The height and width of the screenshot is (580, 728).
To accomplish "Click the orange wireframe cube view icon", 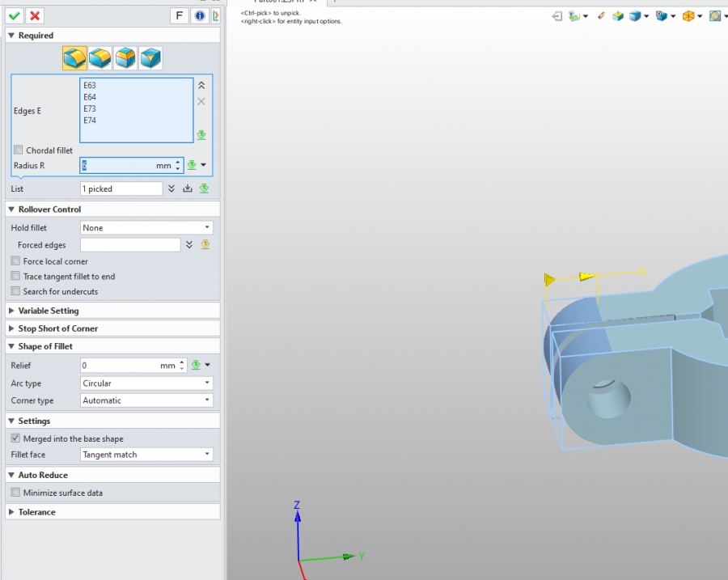I will pos(688,17).
